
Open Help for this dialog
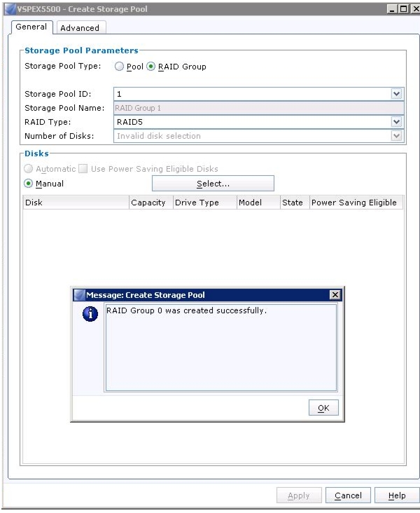tap(397, 495)
